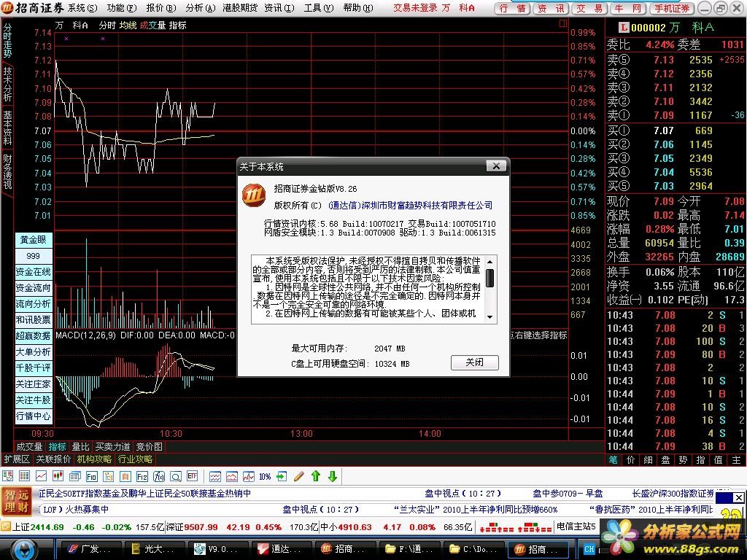This screenshot has height=560, width=747.
Task: Click the 超赢数据 side button
Action: pyautogui.click(x=34, y=336)
